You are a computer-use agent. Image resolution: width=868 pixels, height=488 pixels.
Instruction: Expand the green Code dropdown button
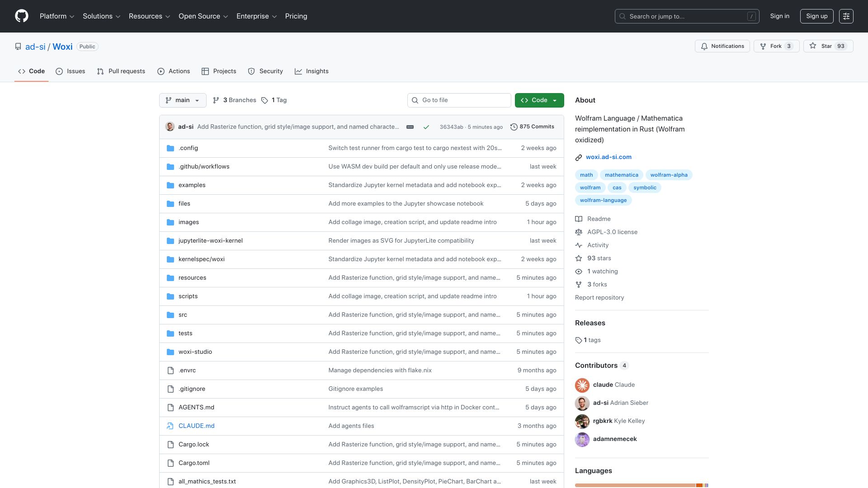[x=539, y=100]
